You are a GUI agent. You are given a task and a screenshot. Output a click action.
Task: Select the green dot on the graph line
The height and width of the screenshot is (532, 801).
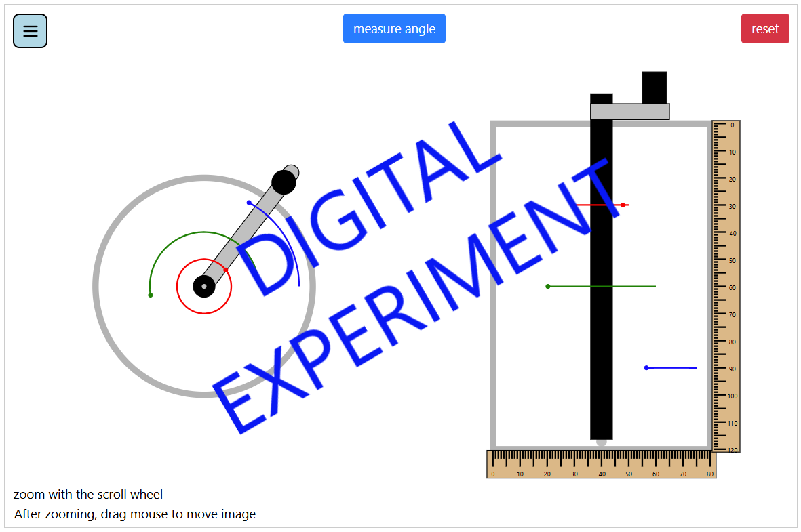pos(548,286)
